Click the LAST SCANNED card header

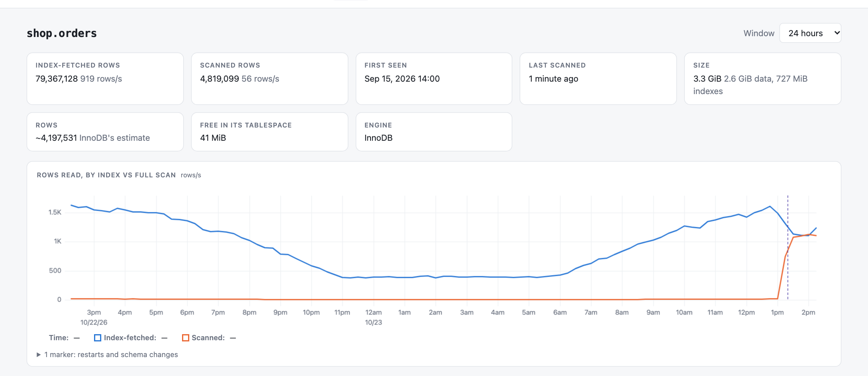557,65
